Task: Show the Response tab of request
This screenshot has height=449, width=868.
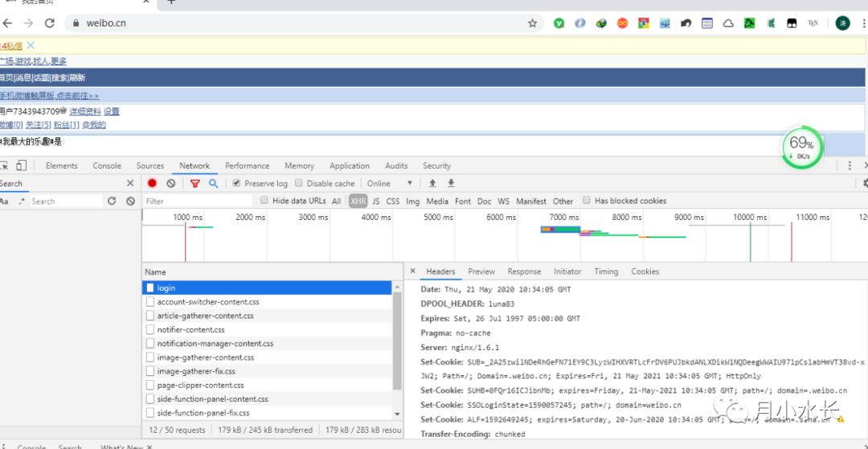Action: click(x=524, y=271)
